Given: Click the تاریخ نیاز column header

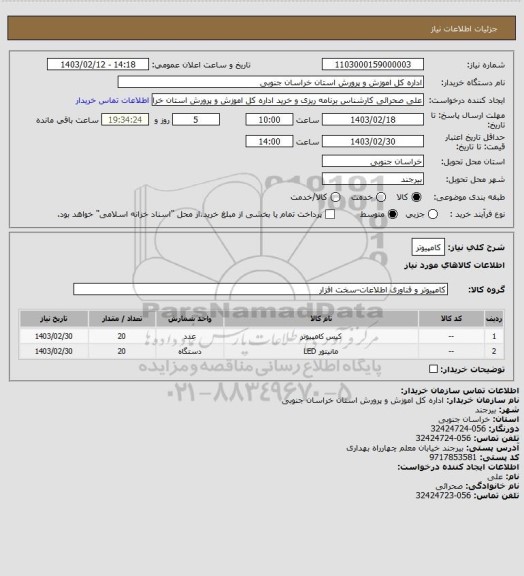Looking at the screenshot, I should (54, 319).
